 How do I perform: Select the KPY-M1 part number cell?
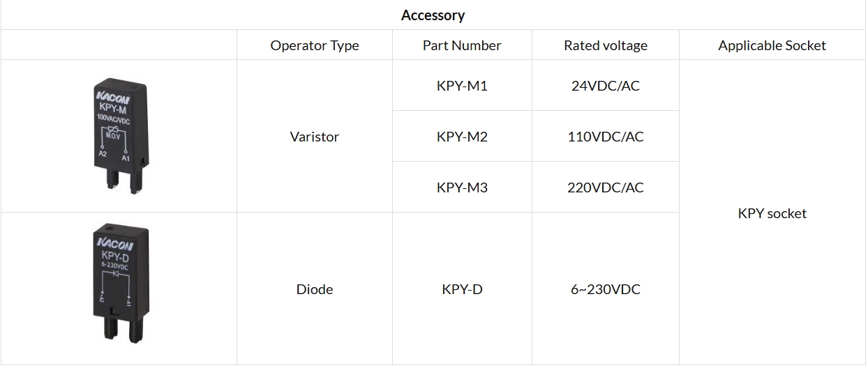pyautogui.click(x=462, y=86)
